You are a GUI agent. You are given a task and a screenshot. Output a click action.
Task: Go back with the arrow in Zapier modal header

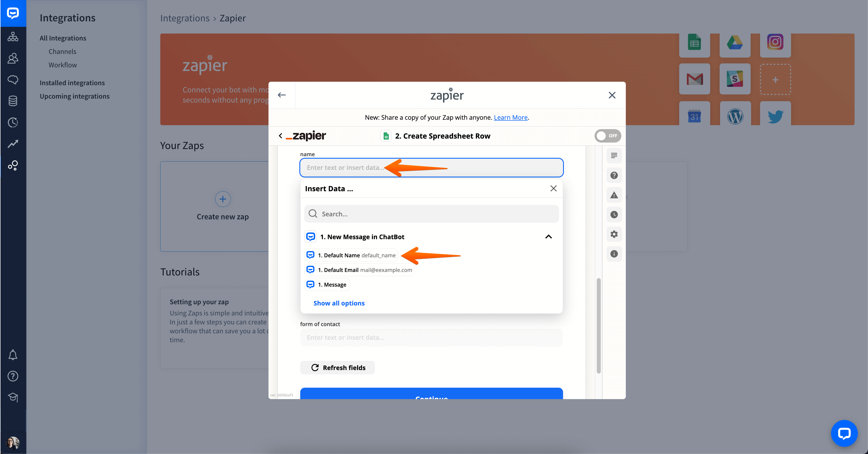pos(282,95)
